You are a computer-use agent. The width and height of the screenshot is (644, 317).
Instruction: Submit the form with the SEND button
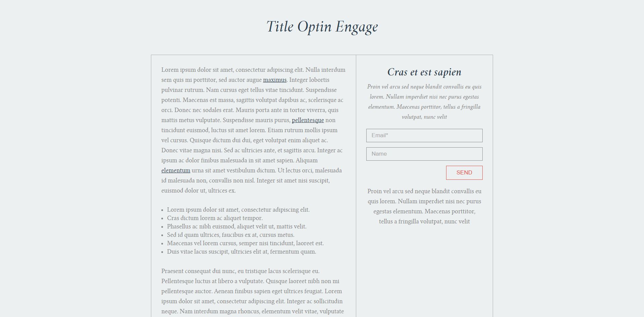tap(464, 173)
